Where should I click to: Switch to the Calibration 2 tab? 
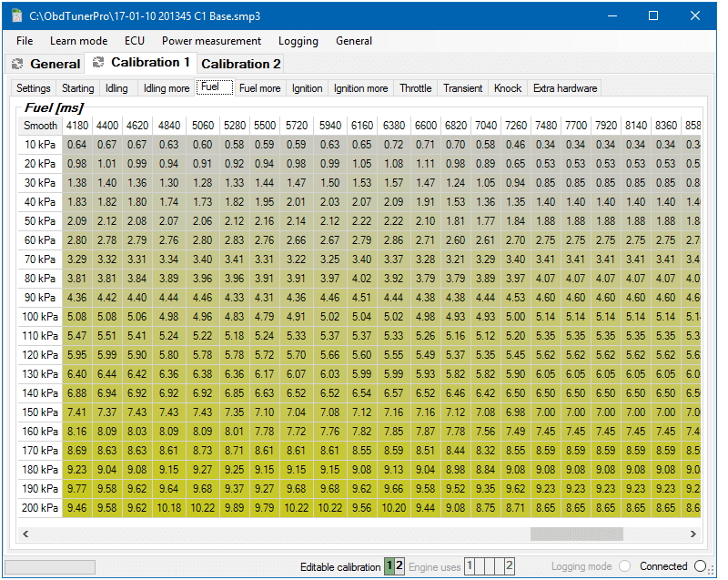pos(240,64)
